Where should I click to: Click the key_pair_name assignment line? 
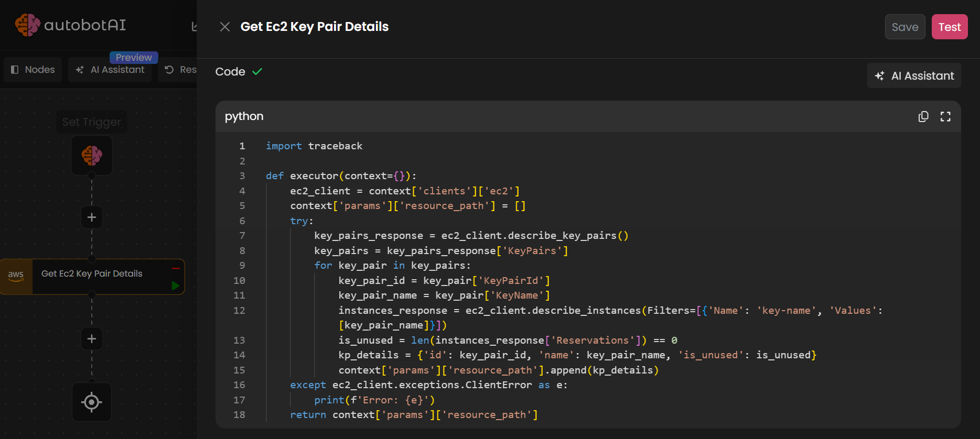(444, 295)
